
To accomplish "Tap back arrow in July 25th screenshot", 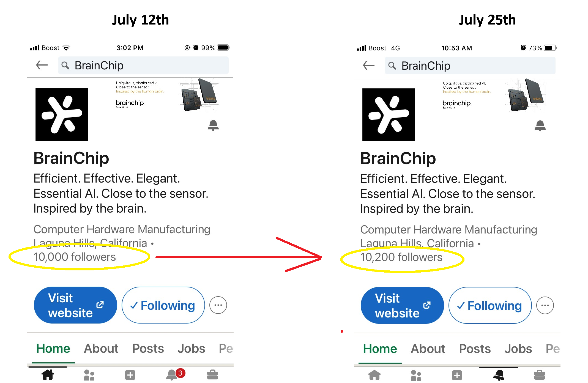I will (x=369, y=66).
